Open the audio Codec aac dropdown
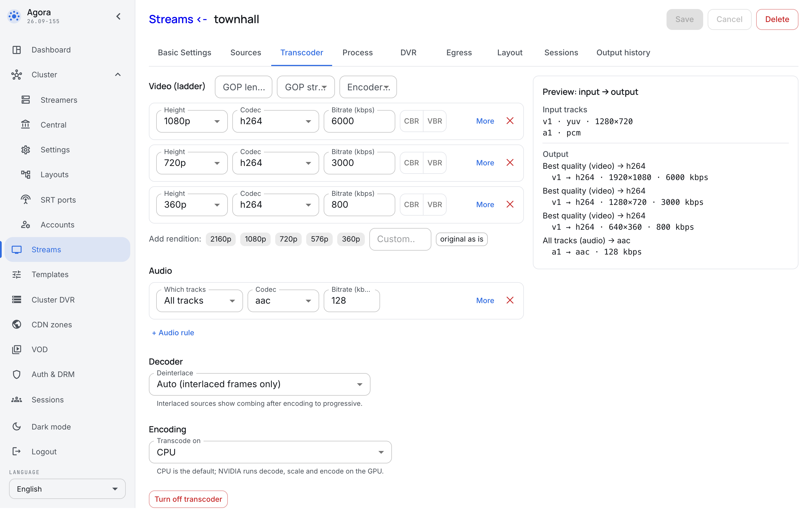This screenshot has height=517, width=812. pyautogui.click(x=283, y=301)
